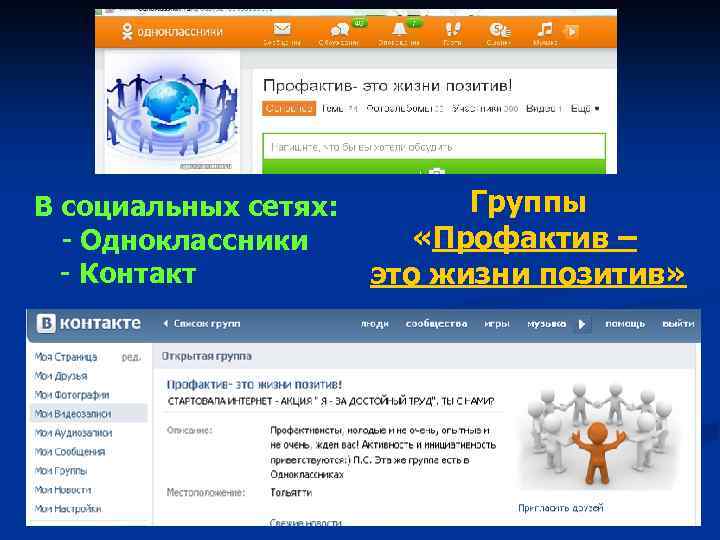Open the 'Видео' tab
The width and height of the screenshot is (720, 540).
[544, 108]
